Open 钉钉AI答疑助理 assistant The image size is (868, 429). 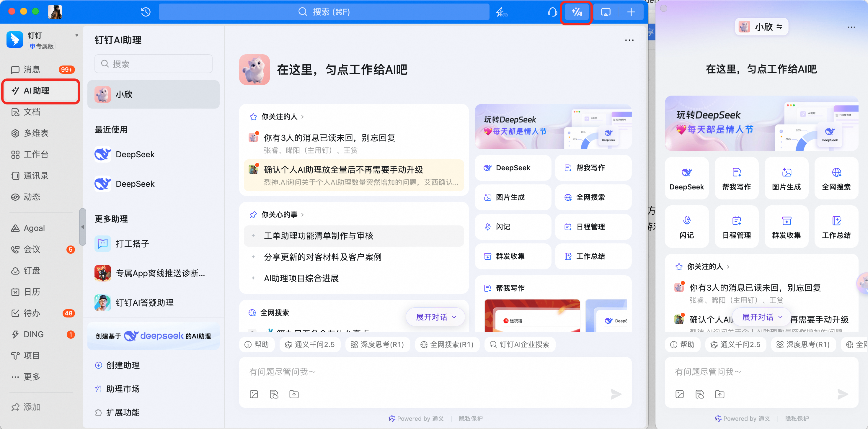(x=153, y=302)
